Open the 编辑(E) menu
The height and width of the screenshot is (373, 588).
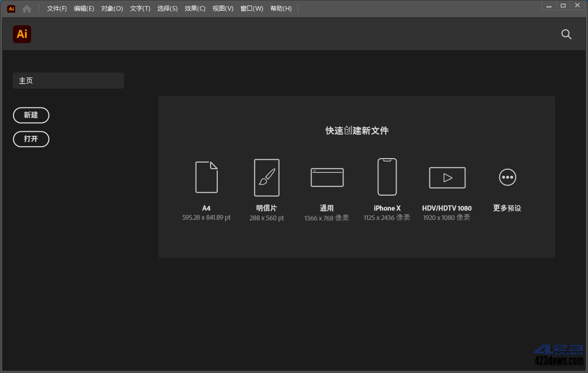point(84,8)
